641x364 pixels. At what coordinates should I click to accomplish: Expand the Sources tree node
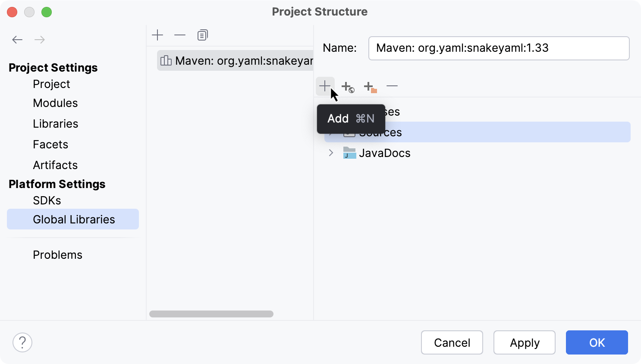click(x=331, y=132)
